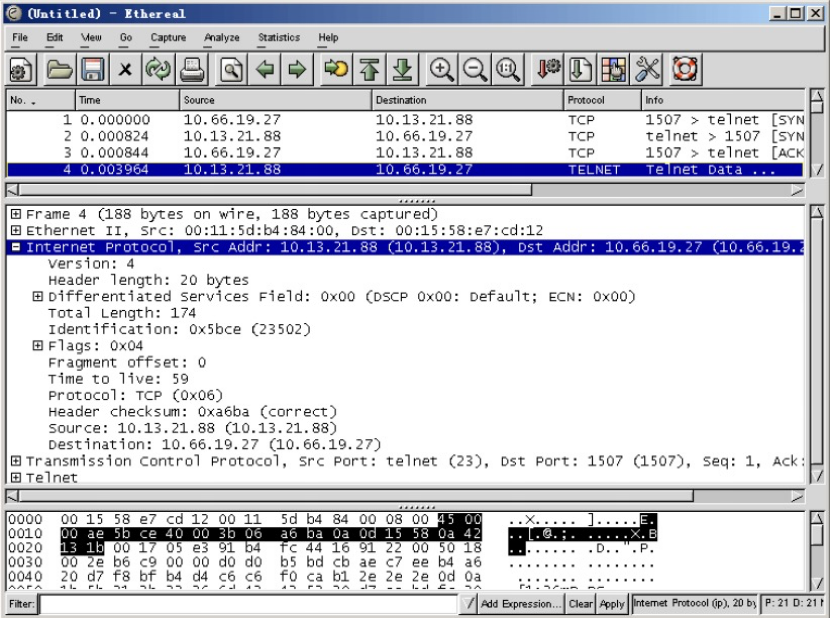Select Identification: 0x5bce field
The width and height of the screenshot is (830, 618).
(x=179, y=329)
